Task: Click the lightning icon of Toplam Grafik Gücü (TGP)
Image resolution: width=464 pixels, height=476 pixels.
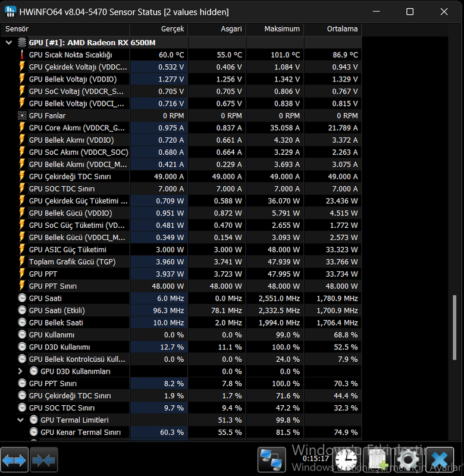Action: click(22, 262)
